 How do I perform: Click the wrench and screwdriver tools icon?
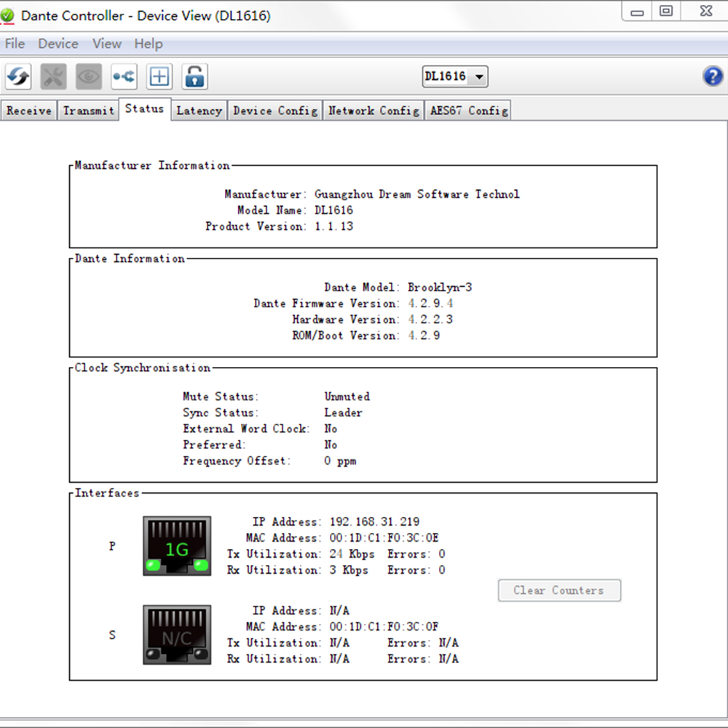[53, 76]
